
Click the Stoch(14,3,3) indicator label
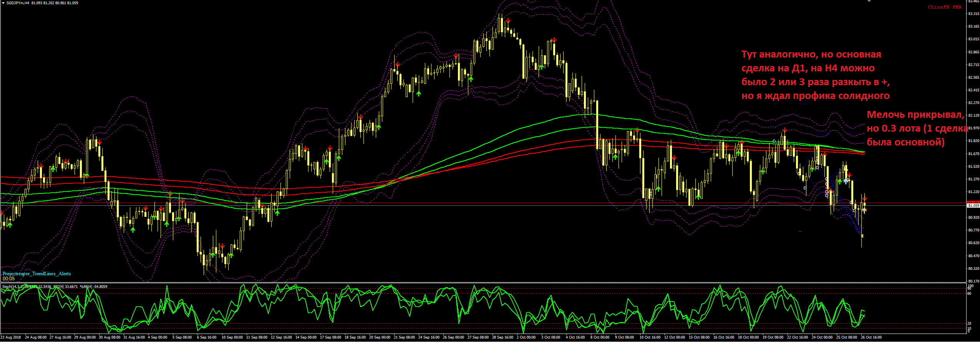coord(12,286)
